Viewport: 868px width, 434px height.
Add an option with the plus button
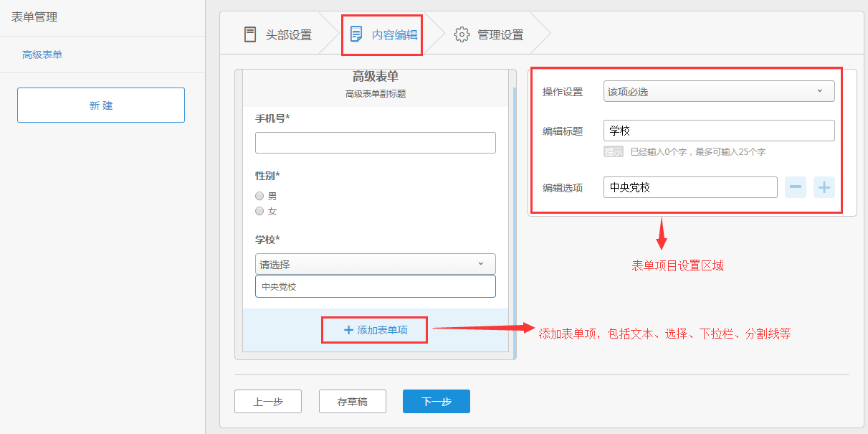(824, 187)
